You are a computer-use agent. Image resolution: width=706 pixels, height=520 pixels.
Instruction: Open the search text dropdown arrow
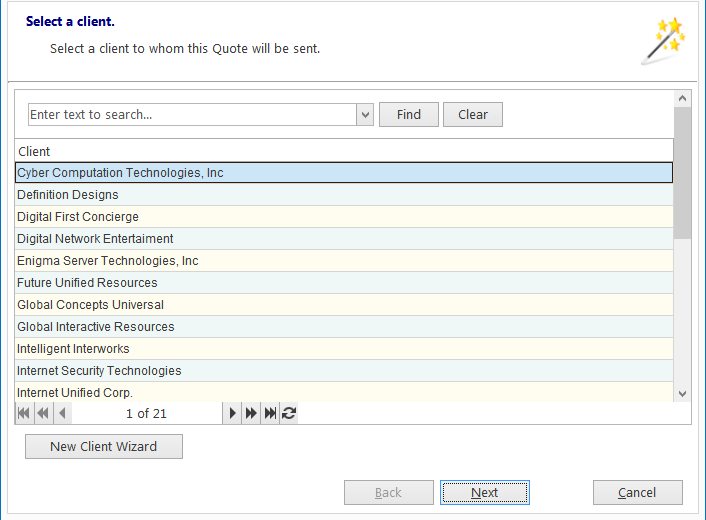pos(365,115)
